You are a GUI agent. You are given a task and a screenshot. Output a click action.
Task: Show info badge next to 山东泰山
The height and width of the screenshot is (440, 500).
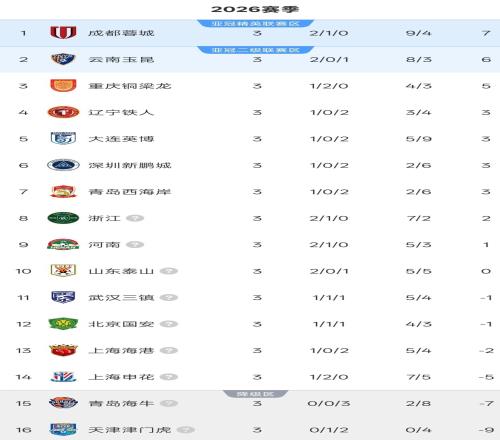(x=169, y=271)
